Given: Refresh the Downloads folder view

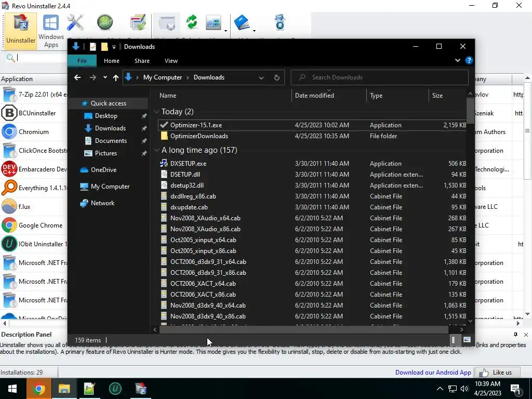Looking at the screenshot, I should coord(276,78).
